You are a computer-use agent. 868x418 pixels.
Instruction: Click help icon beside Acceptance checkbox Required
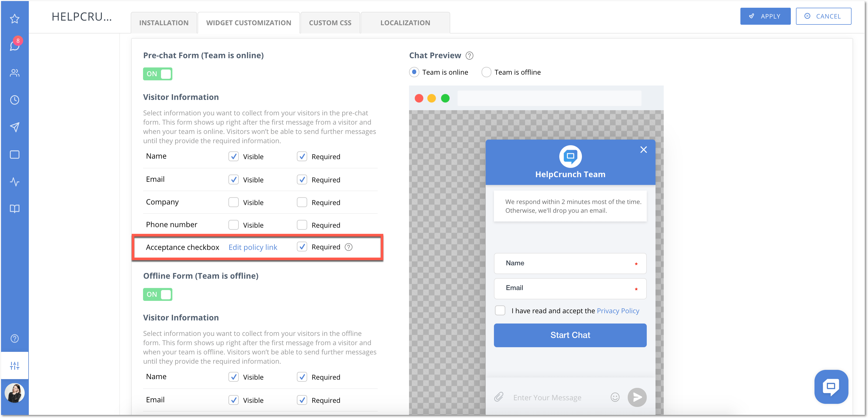(349, 247)
